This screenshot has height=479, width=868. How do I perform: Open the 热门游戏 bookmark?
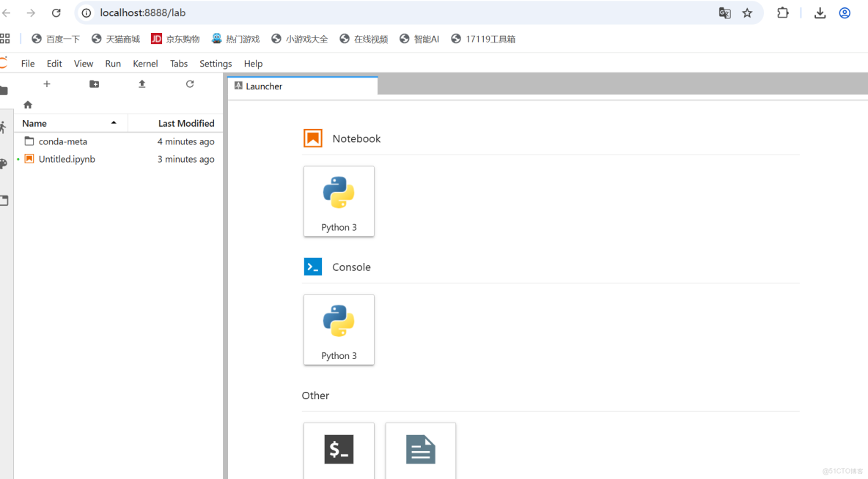(235, 39)
